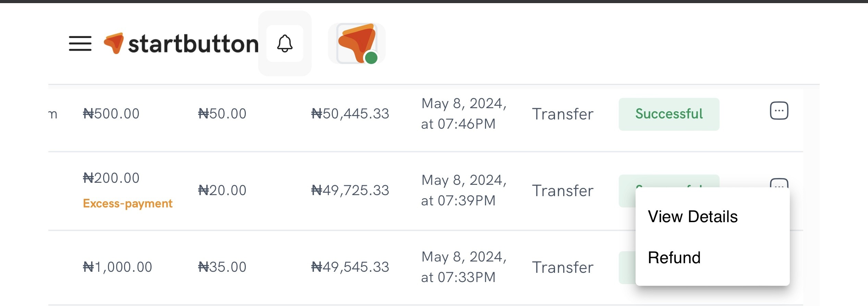The width and height of the screenshot is (868, 306).
Task: Open the notifications bell
Action: pos(285,43)
